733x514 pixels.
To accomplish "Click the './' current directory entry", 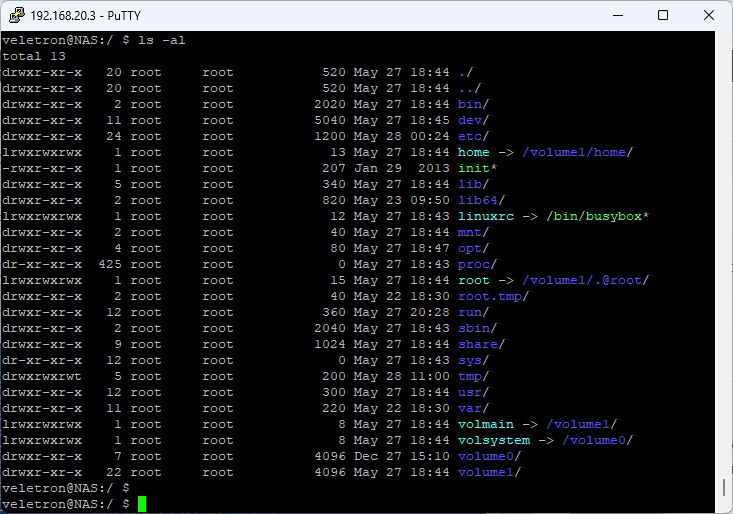I will pyautogui.click(x=466, y=72).
